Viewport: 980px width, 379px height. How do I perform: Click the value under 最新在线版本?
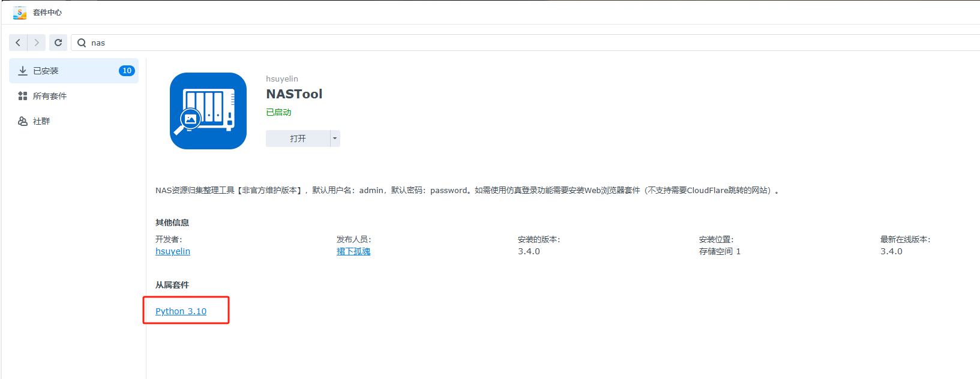coord(891,251)
